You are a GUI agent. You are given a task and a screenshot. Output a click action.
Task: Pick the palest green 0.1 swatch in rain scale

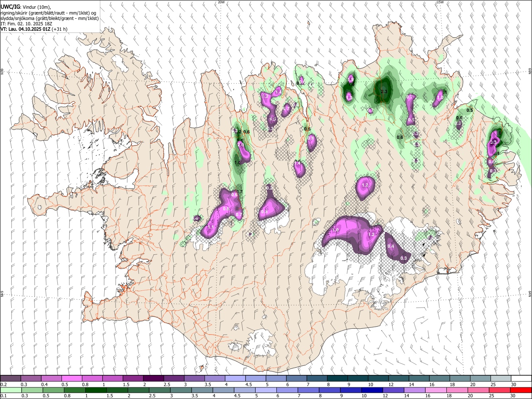tap(11, 390)
